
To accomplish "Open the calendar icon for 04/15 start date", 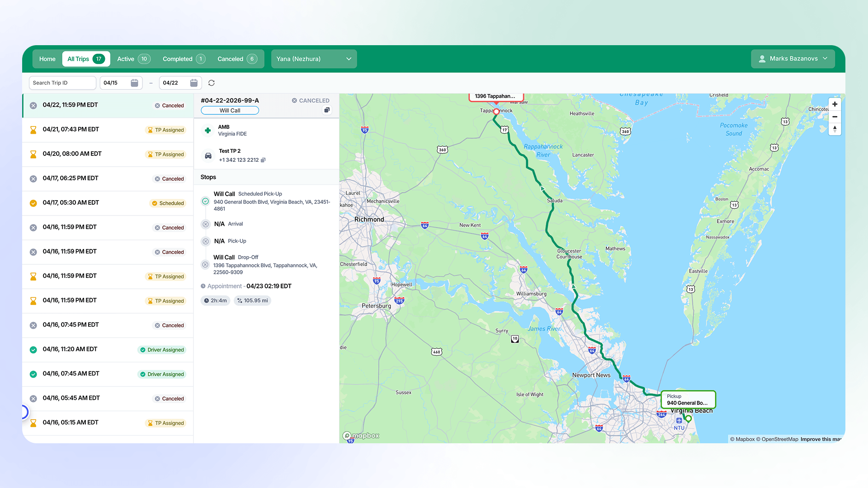I will pos(134,83).
